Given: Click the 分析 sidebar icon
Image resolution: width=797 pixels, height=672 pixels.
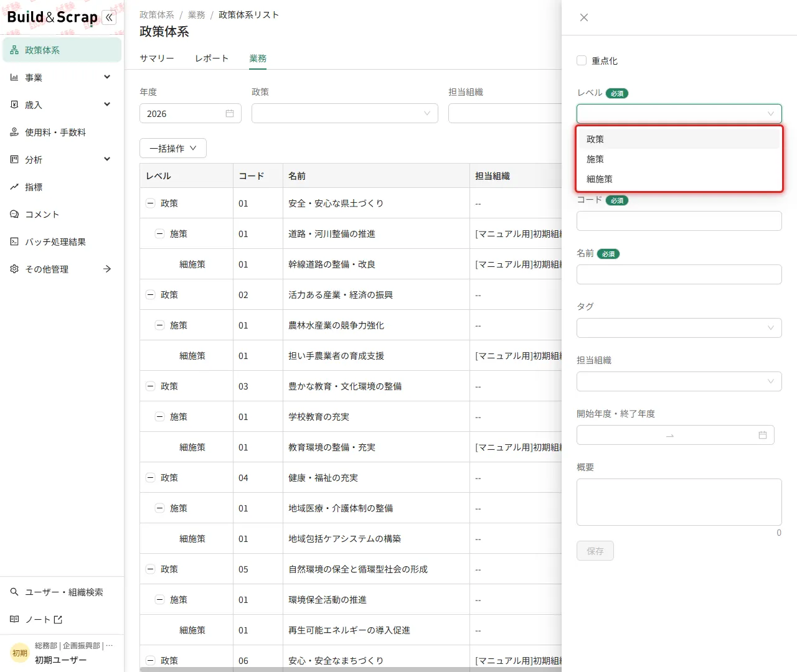Looking at the screenshot, I should click(x=14, y=160).
